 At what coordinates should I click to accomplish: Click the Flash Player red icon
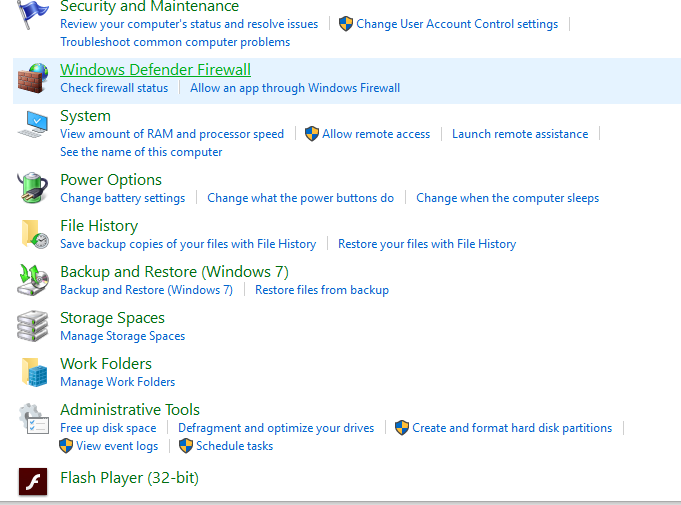point(33,482)
